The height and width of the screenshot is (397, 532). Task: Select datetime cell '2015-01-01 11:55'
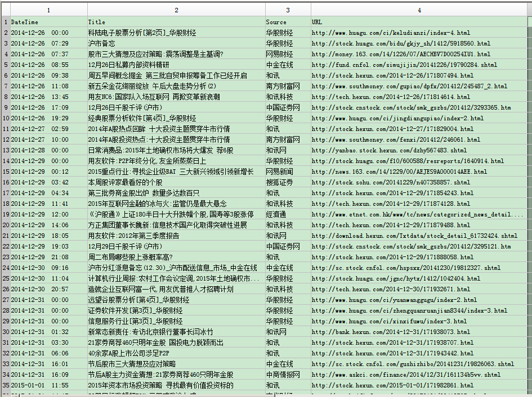(x=49, y=386)
